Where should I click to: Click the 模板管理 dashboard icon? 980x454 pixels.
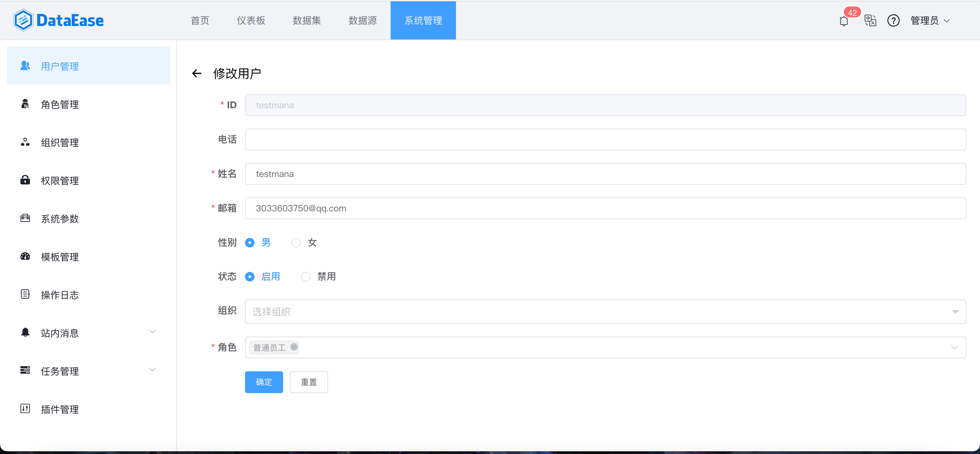coord(25,256)
